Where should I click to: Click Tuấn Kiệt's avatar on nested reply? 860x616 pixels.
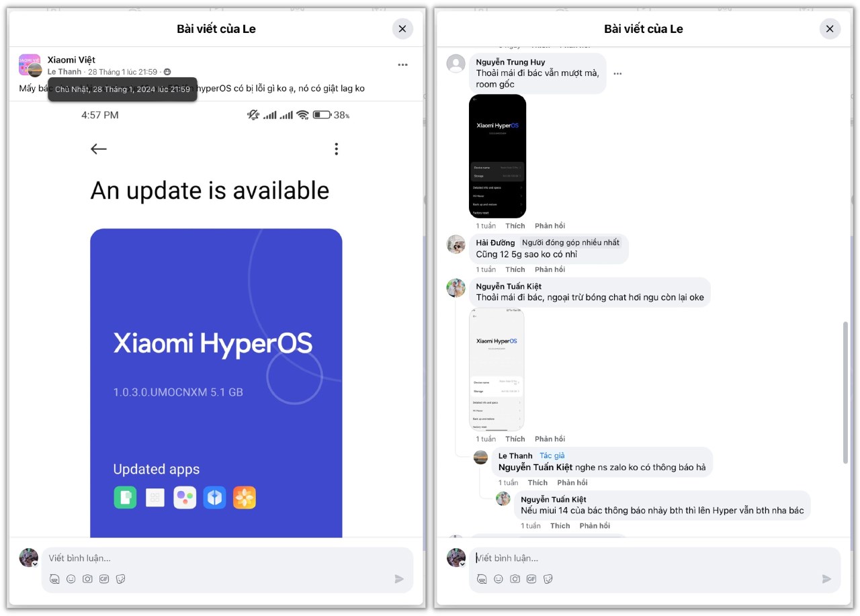[x=503, y=499]
